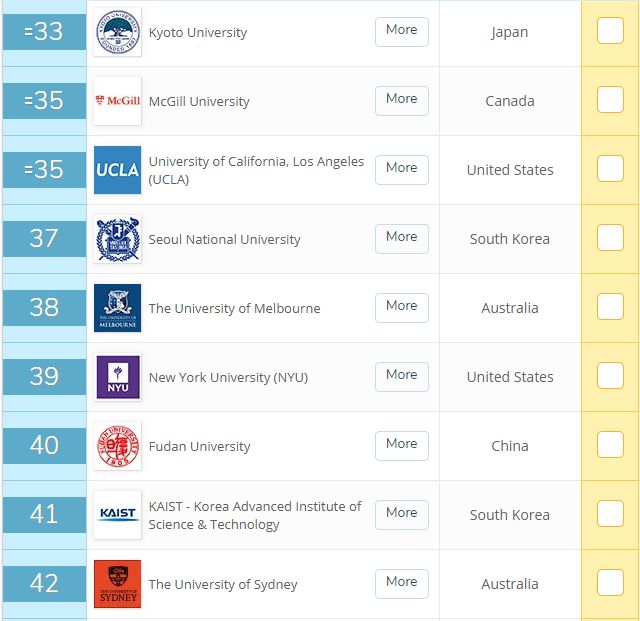Enable the checkbox for University of Sydney
Image resolution: width=640 pixels, height=621 pixels.
610,583
